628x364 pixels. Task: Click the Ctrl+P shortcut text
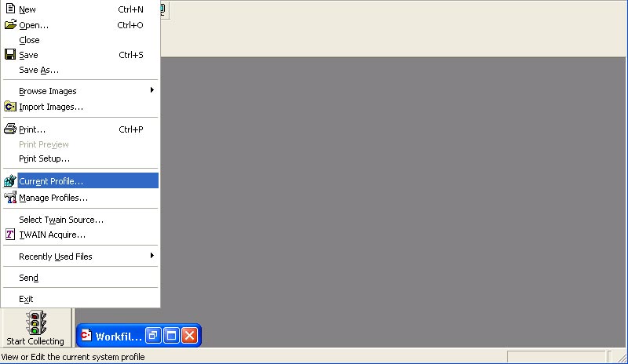(131, 129)
